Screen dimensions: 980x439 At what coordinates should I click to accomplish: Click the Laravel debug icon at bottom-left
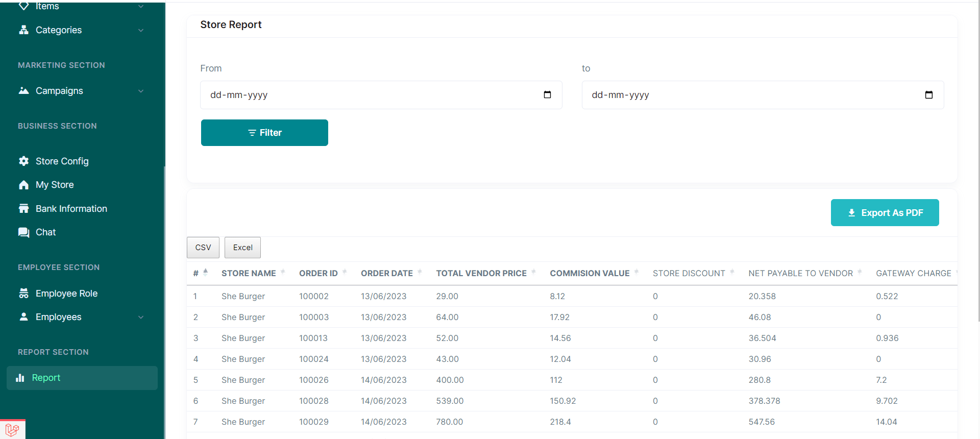12,429
